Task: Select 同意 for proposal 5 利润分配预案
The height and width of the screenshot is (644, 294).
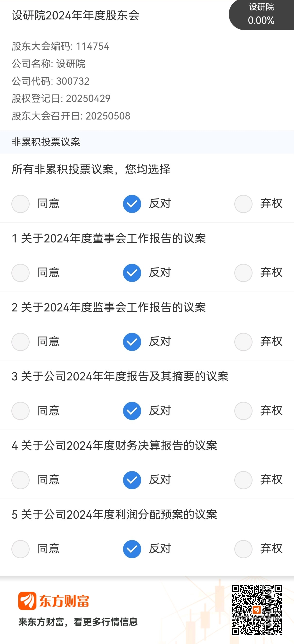Action: (20, 549)
